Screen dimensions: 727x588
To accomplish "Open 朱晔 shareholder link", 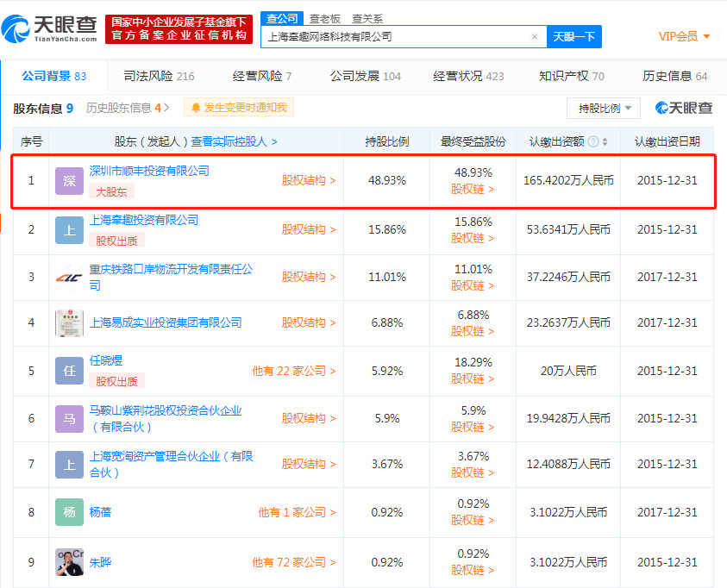I will coord(100,562).
